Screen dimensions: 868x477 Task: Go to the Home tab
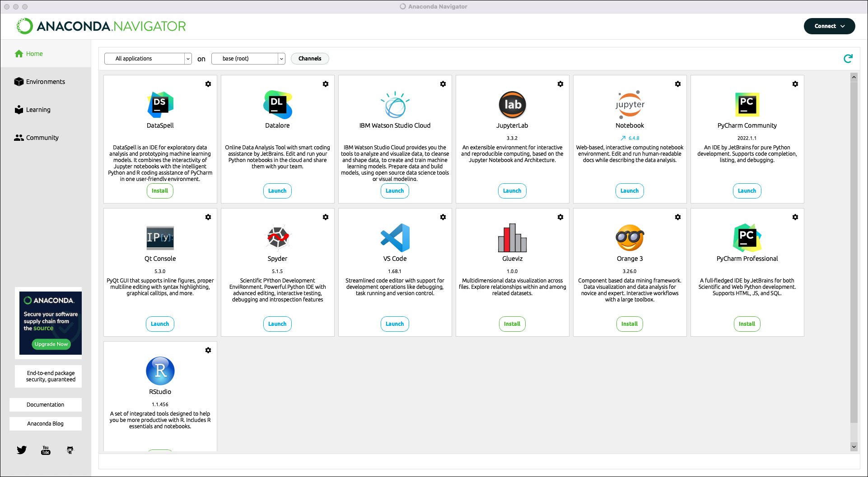pos(46,54)
